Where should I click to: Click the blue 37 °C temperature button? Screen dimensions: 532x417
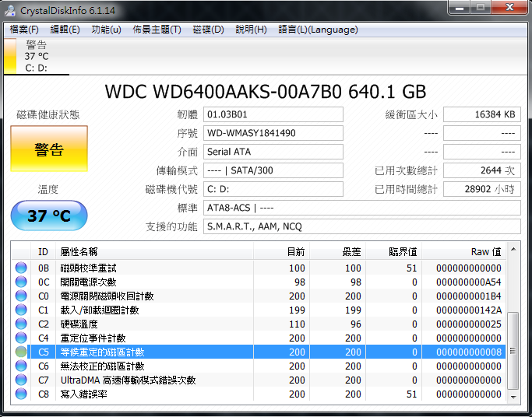pyautogui.click(x=49, y=216)
